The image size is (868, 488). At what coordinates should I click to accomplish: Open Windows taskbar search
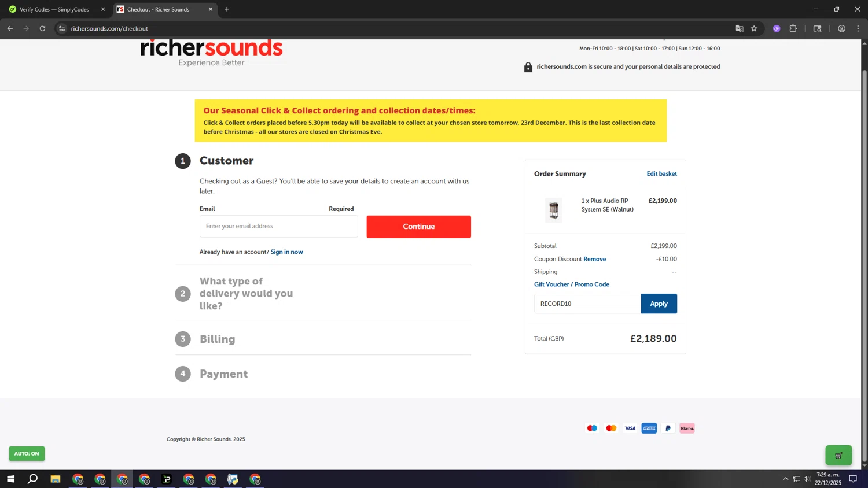33,479
